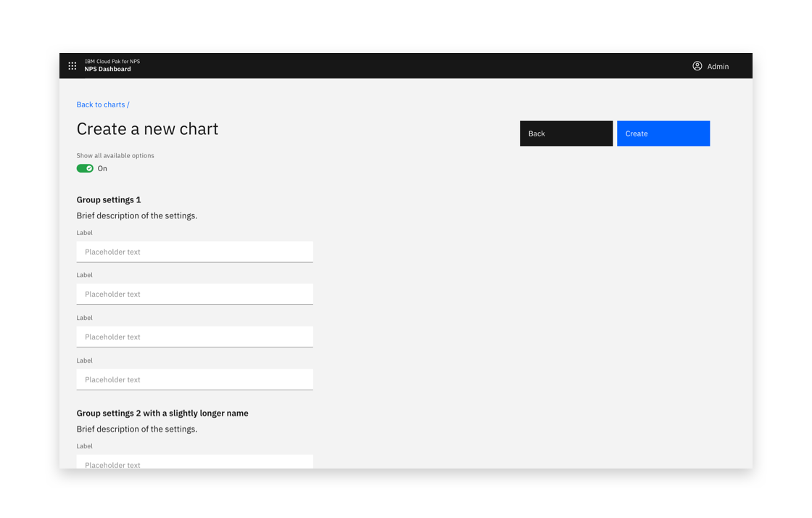Image resolution: width=812 pixels, height=518 pixels.
Task: Click the Create a new chart heading
Action: pyautogui.click(x=146, y=128)
